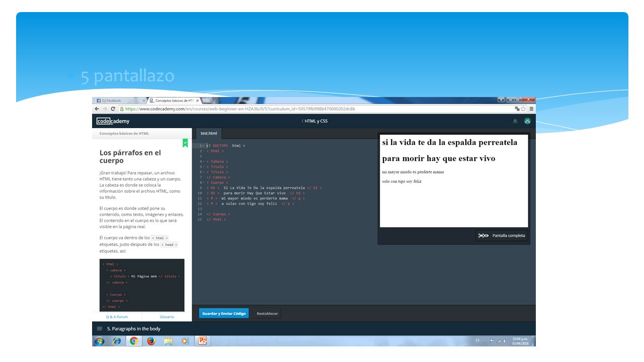This screenshot has height=362, width=644.
Task: Collapse fold arrow on code line 5
Action: [x=203, y=167]
